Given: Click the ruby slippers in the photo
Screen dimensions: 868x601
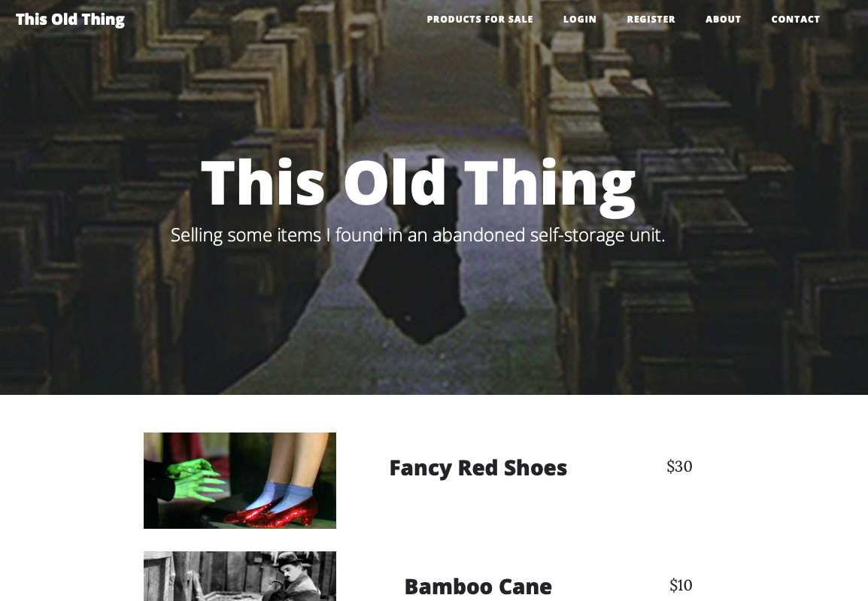Looking at the screenshot, I should (x=272, y=511).
